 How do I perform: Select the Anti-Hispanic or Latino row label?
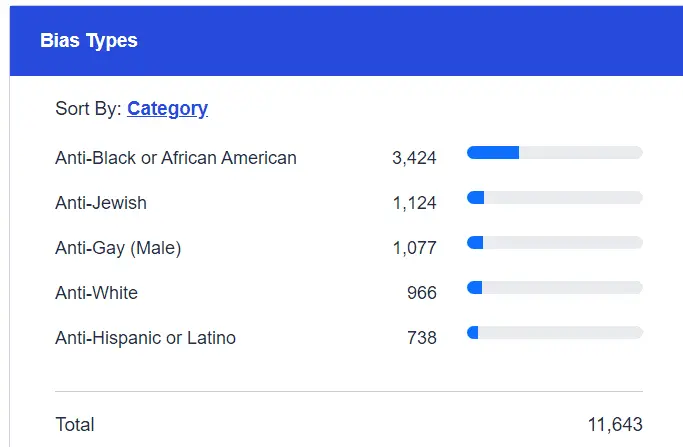click(146, 338)
